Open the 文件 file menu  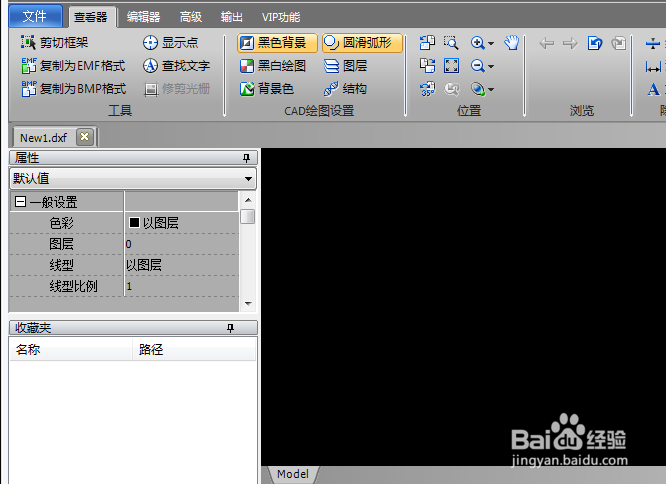(35, 16)
